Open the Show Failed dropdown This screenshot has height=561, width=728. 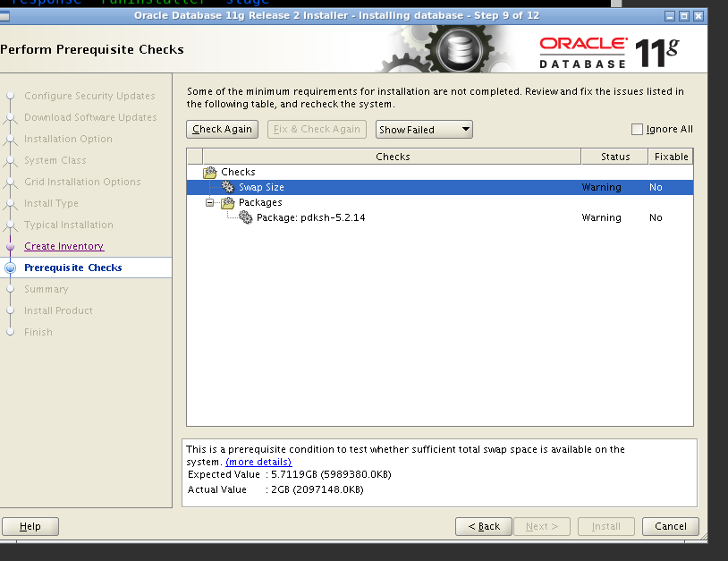[424, 130]
